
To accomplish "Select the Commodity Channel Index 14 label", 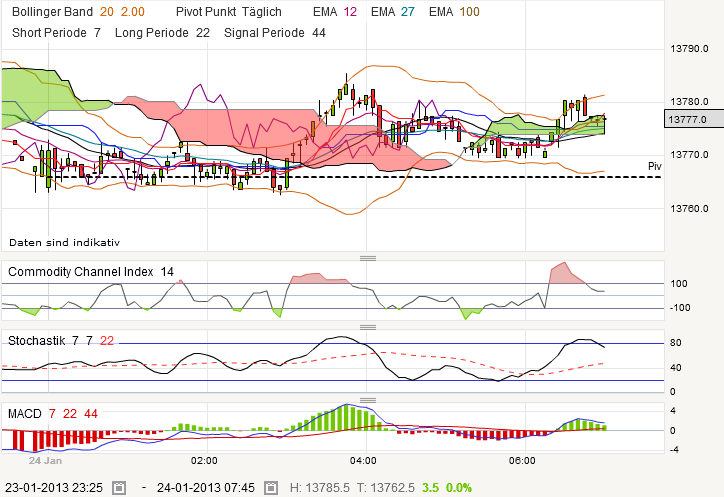I will click(x=91, y=272).
